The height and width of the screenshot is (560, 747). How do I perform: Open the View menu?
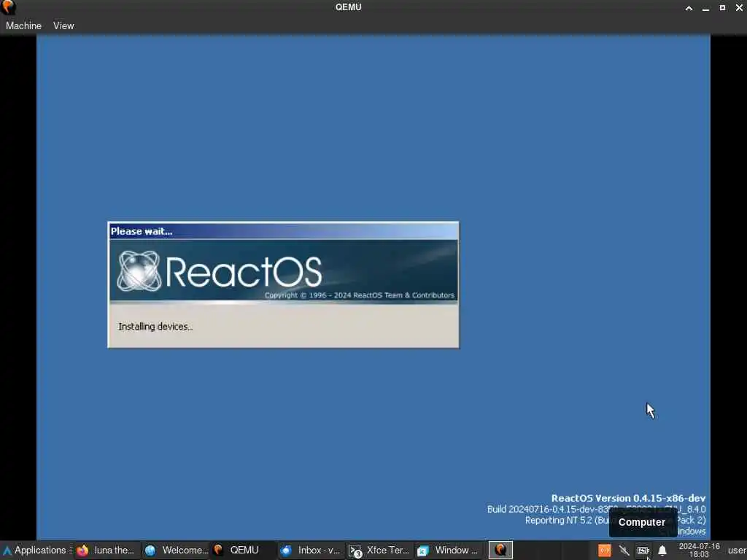tap(63, 26)
